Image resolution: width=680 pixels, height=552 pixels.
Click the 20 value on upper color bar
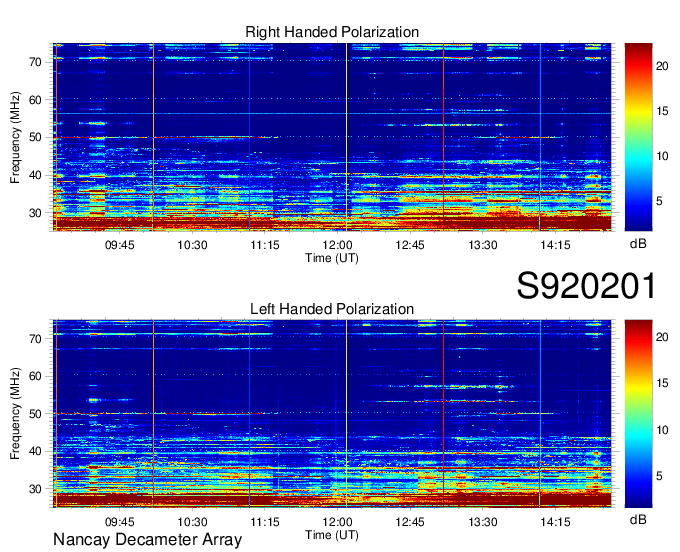coord(662,66)
